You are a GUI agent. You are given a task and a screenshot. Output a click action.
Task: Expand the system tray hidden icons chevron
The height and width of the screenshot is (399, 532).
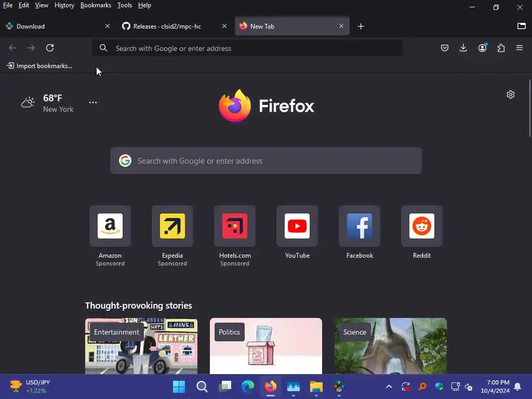coord(389,387)
